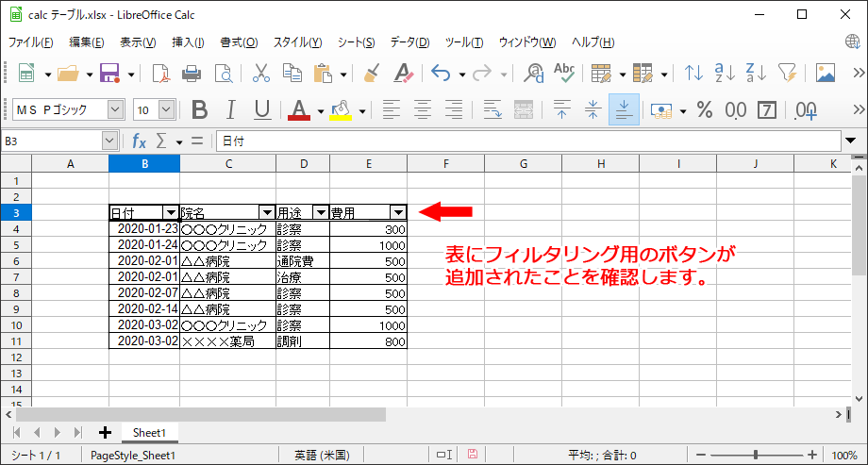The height and width of the screenshot is (465, 868).
Task: Toggle Italic formatting
Action: click(x=231, y=109)
